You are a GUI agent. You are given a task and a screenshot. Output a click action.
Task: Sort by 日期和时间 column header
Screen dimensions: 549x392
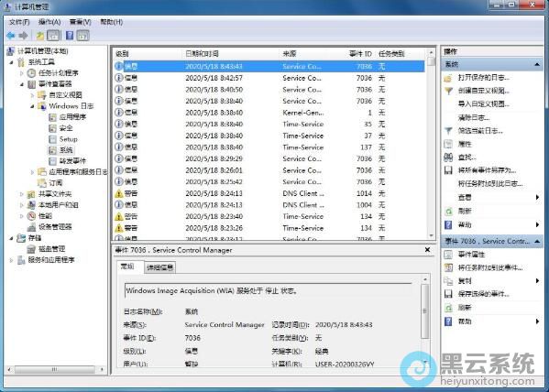pyautogui.click(x=202, y=53)
